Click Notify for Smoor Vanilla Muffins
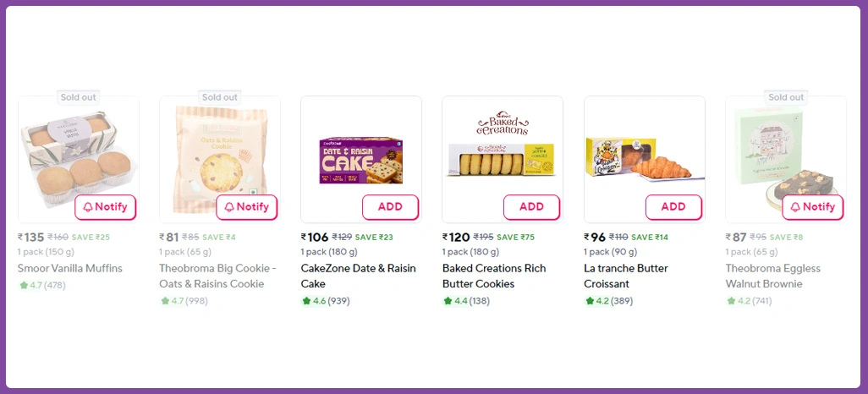868x394 pixels. tap(106, 207)
